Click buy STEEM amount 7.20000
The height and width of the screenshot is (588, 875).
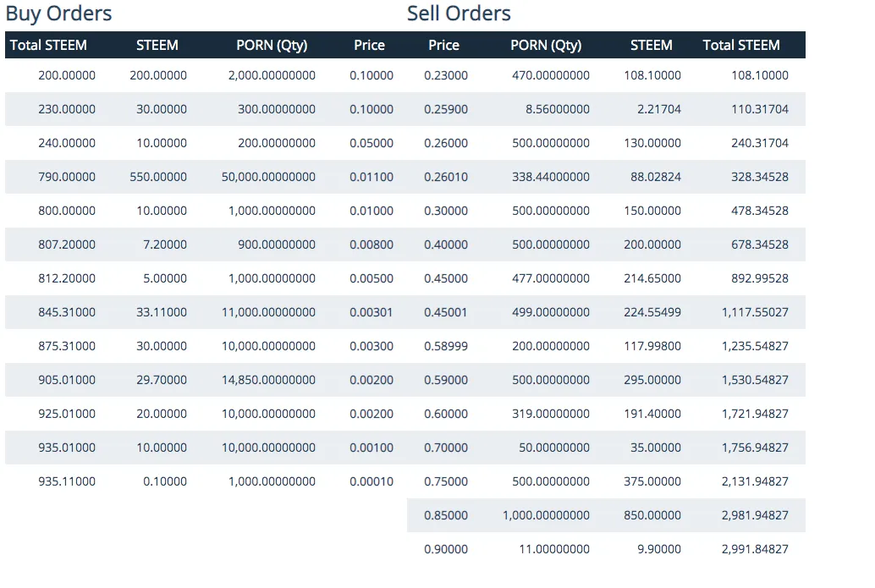tap(165, 245)
